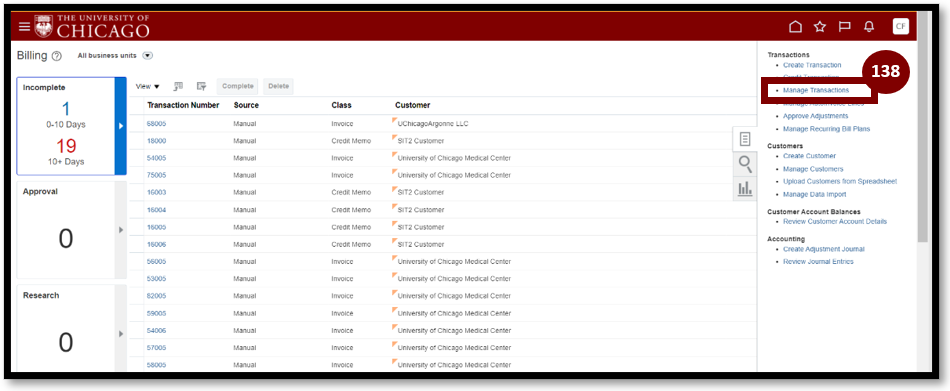
Task: Go to the Home icon
Action: 796,27
